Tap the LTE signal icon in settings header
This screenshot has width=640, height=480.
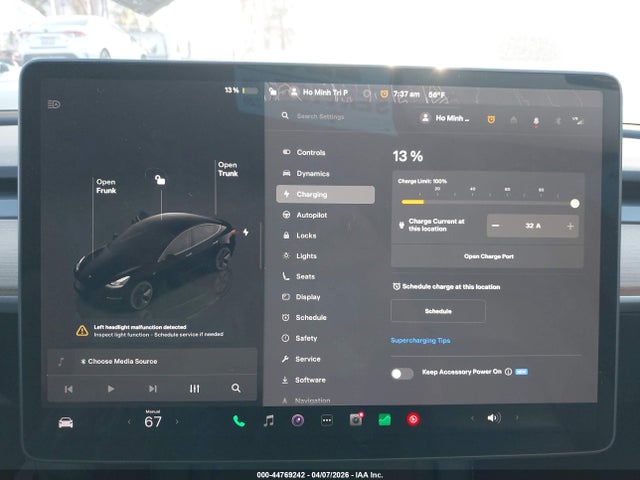578,120
